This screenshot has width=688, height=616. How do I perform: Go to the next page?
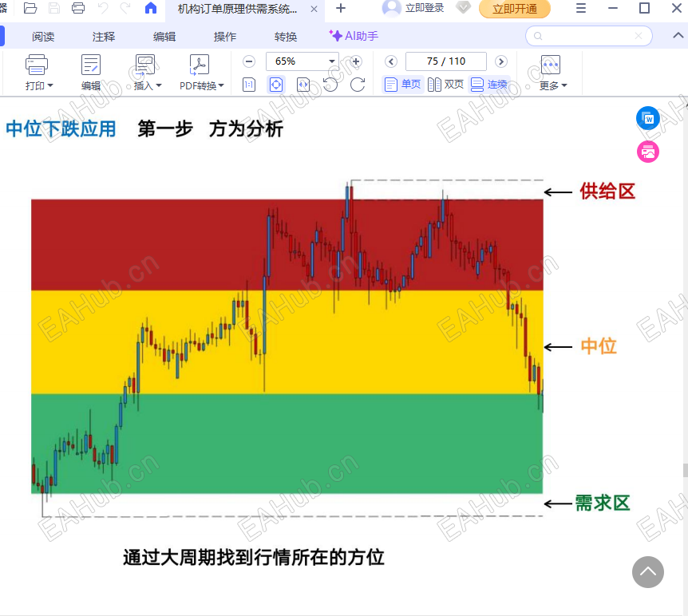(x=500, y=61)
